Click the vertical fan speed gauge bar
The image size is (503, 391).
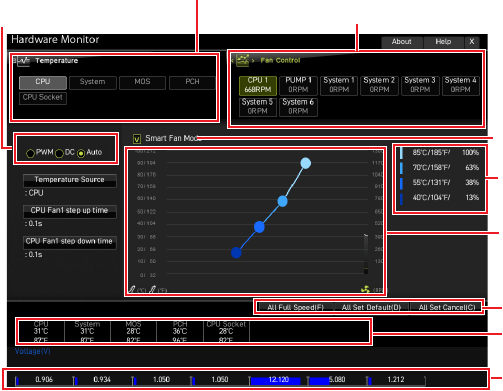coord(366,254)
